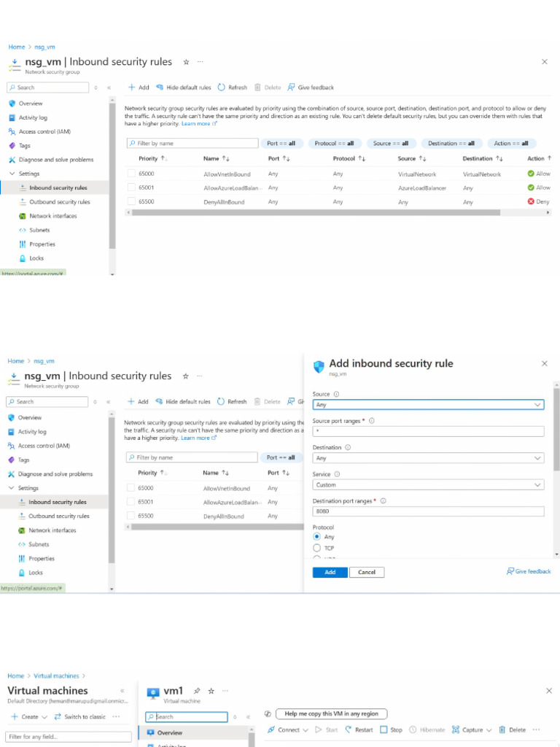Tick the 65500 row checkbox on top nsg_vm page
This screenshot has height=747, width=560.
tap(131, 201)
